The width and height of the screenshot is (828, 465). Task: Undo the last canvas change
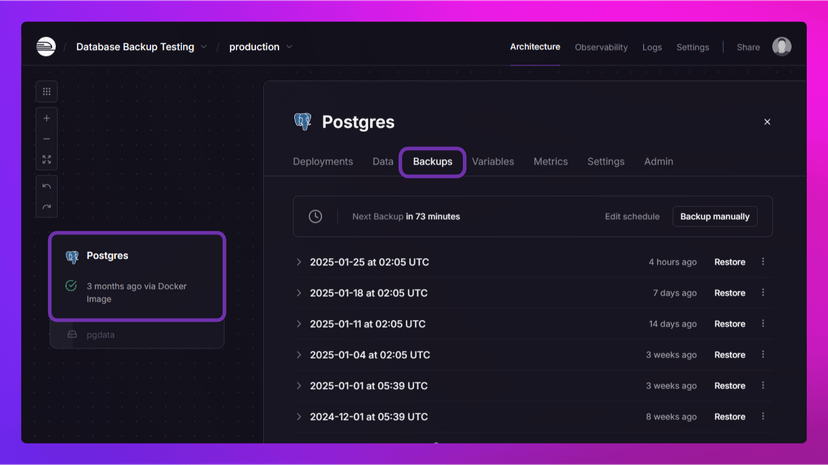pos(47,187)
